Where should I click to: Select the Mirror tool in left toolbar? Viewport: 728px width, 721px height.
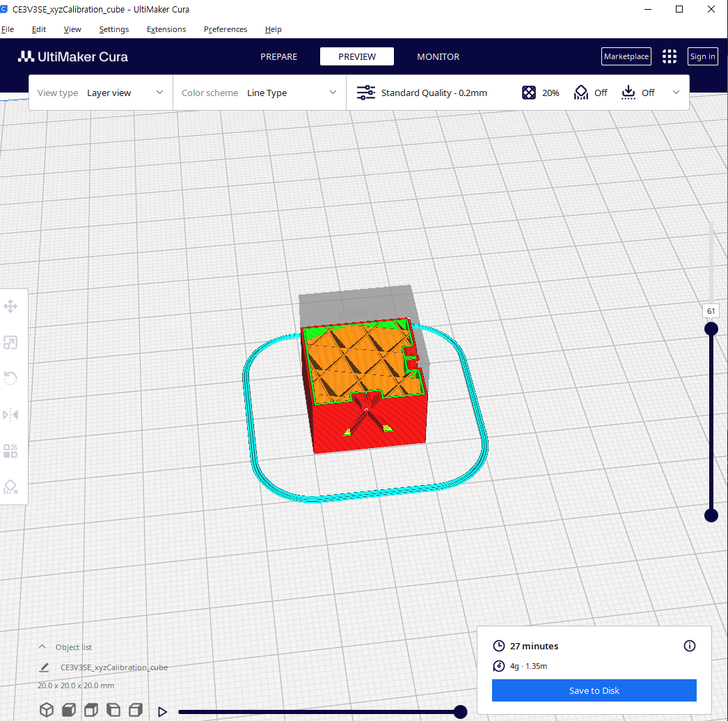point(10,415)
